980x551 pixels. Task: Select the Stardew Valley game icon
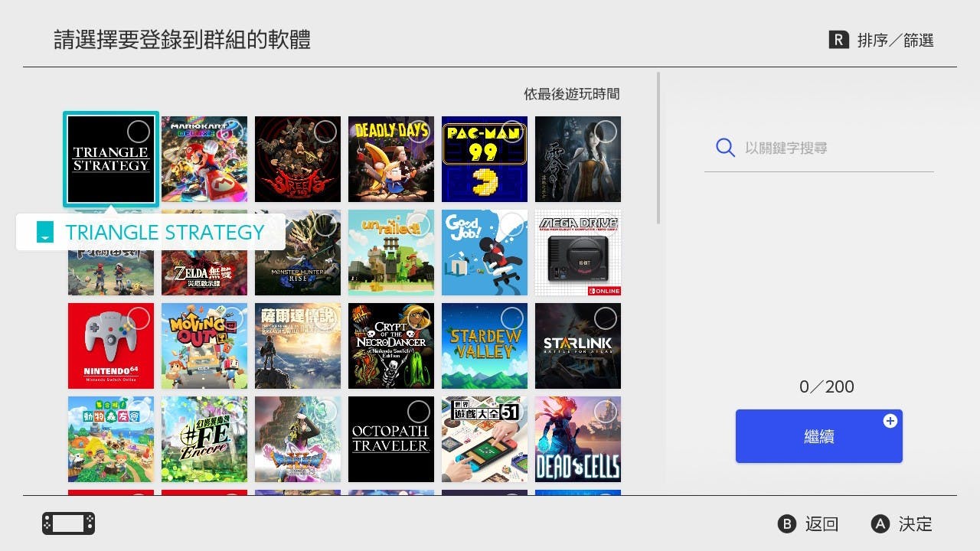[x=485, y=346]
